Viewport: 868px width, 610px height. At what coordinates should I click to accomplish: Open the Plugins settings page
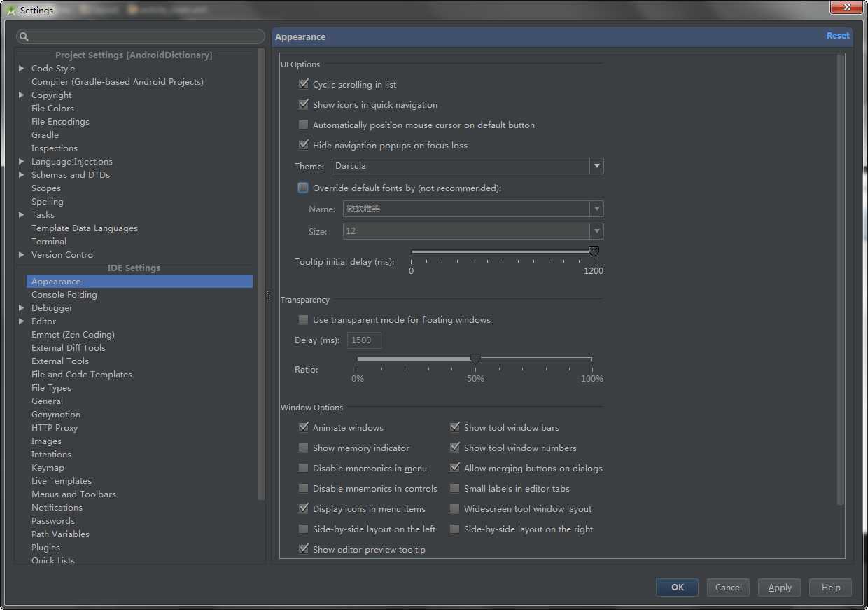click(45, 548)
